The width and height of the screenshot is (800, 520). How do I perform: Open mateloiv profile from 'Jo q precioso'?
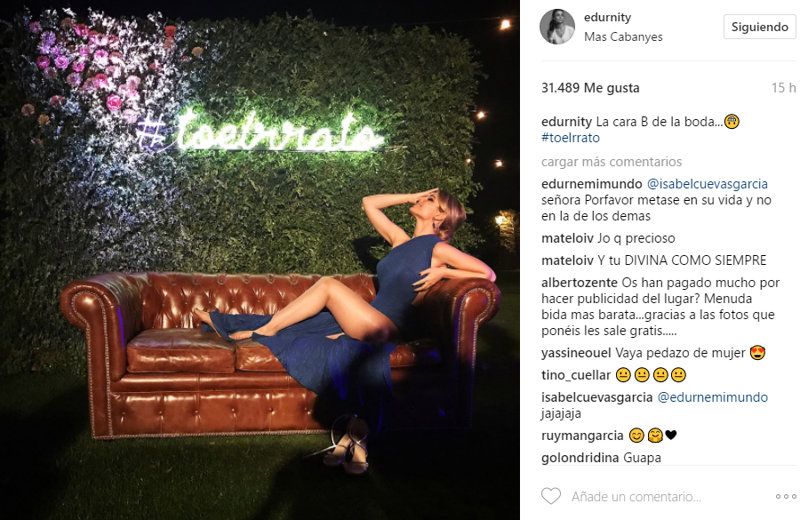567,238
